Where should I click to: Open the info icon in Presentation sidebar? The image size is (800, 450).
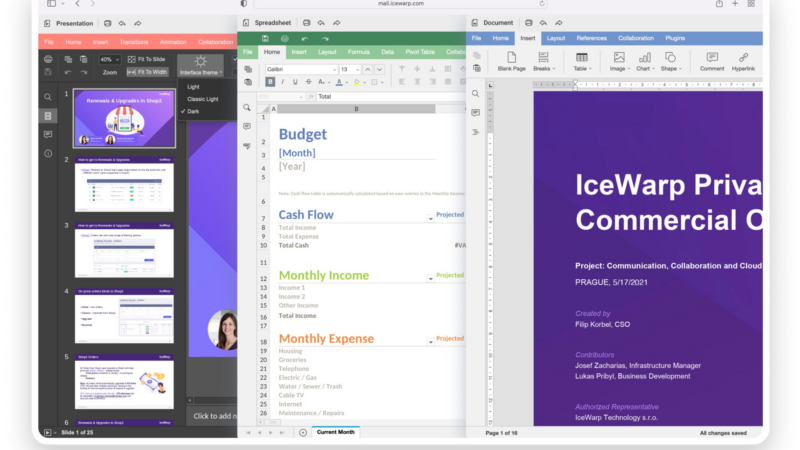coord(47,153)
